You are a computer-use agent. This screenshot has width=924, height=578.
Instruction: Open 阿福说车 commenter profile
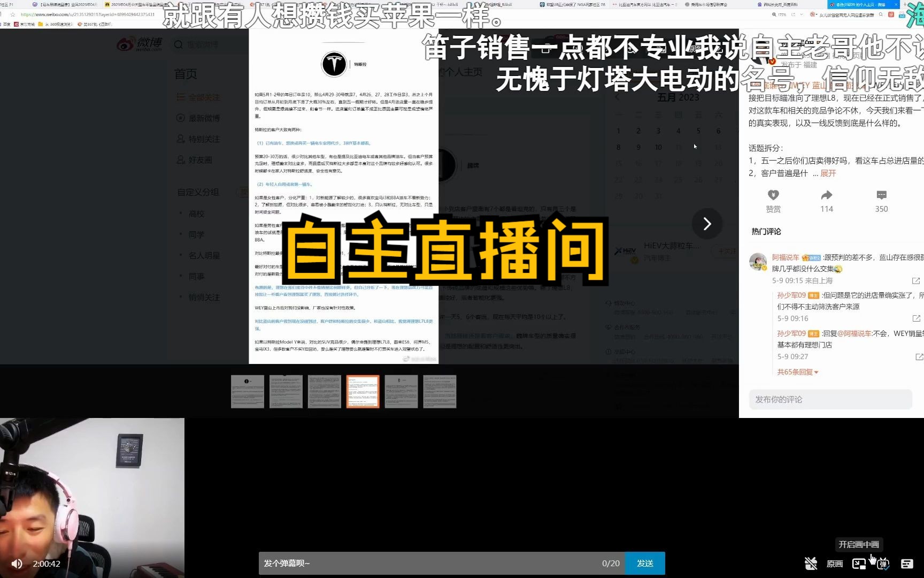click(786, 257)
